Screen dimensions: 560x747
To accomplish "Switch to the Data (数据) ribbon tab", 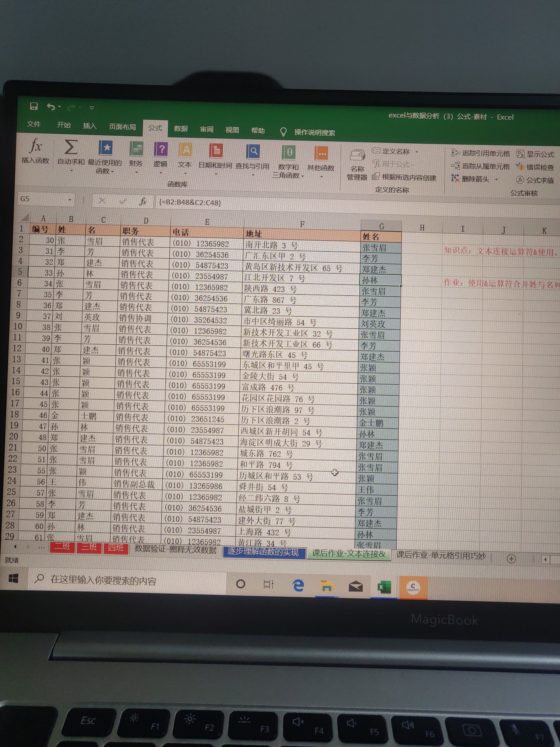I will point(181,129).
